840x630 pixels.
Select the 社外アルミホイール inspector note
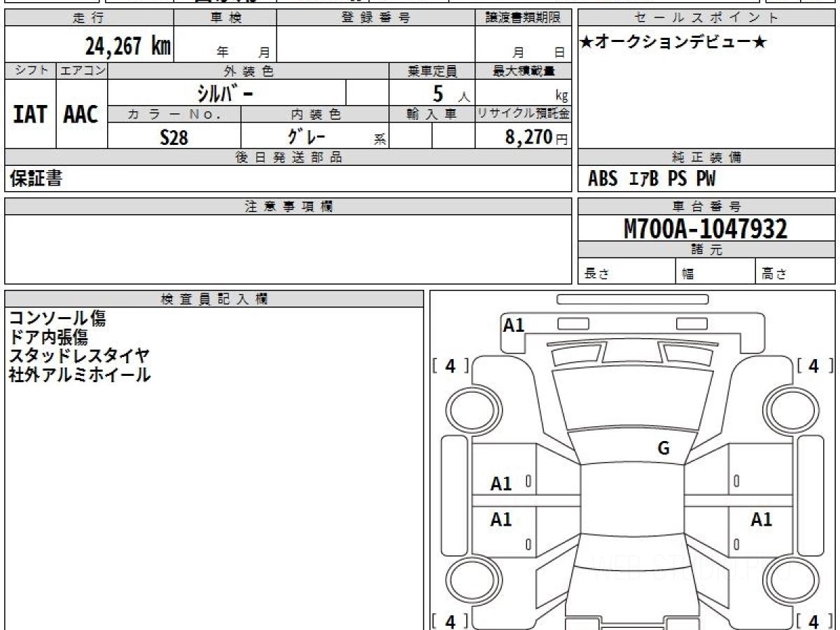(79, 374)
